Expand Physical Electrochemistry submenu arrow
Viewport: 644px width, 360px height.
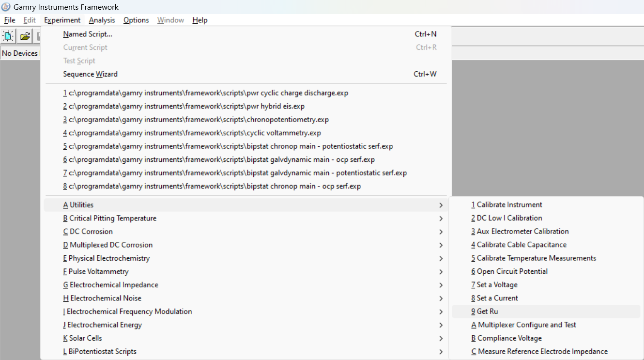click(x=441, y=258)
